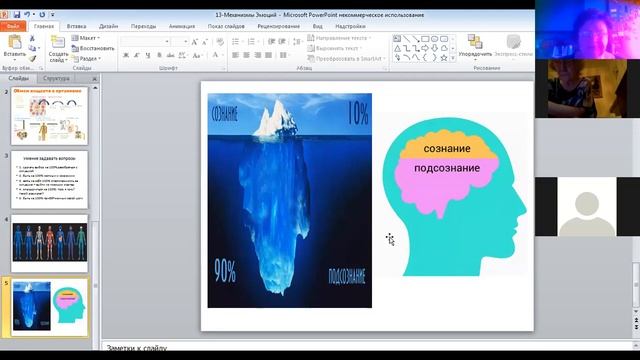Select the Rectangle shape
This screenshot has height=360, width=640.
pyautogui.click(x=425, y=39)
